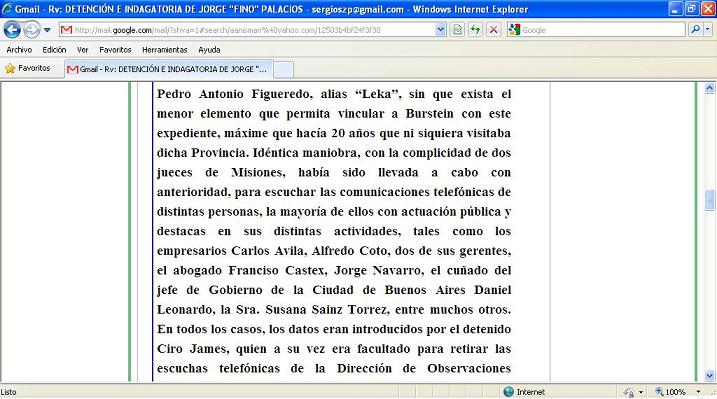Screen dimensions: 717x399
Task: Open the search provider options dropdown
Action: pos(708,30)
